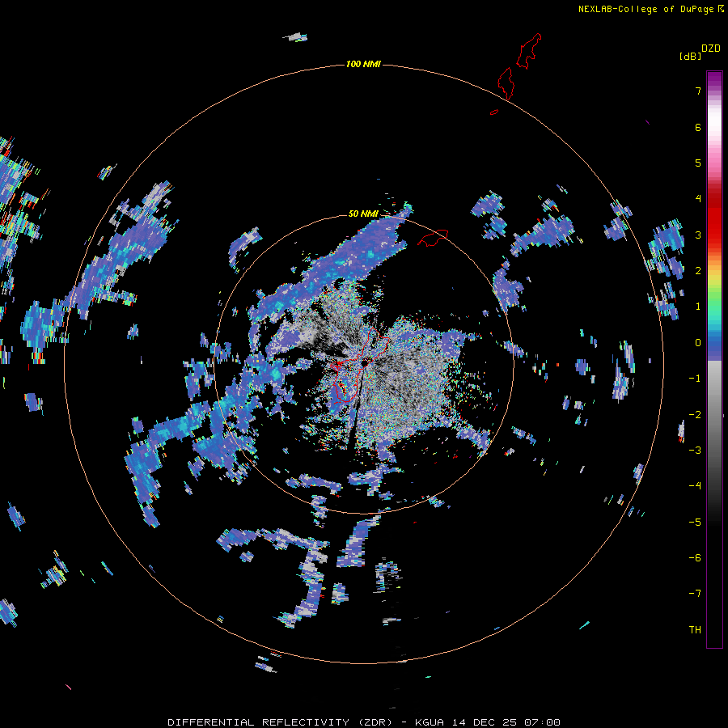Click the 0 value on the color scale
Viewport: 728px width, 728px height.
(698, 343)
